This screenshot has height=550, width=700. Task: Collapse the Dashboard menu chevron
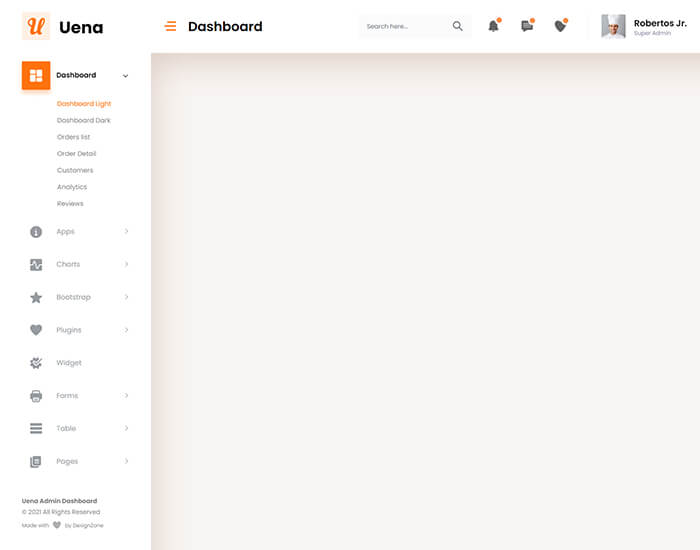(x=125, y=76)
